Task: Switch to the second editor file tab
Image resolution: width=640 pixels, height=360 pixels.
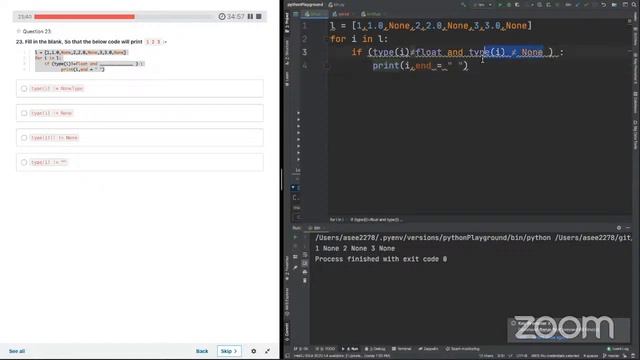Action: coord(341,14)
